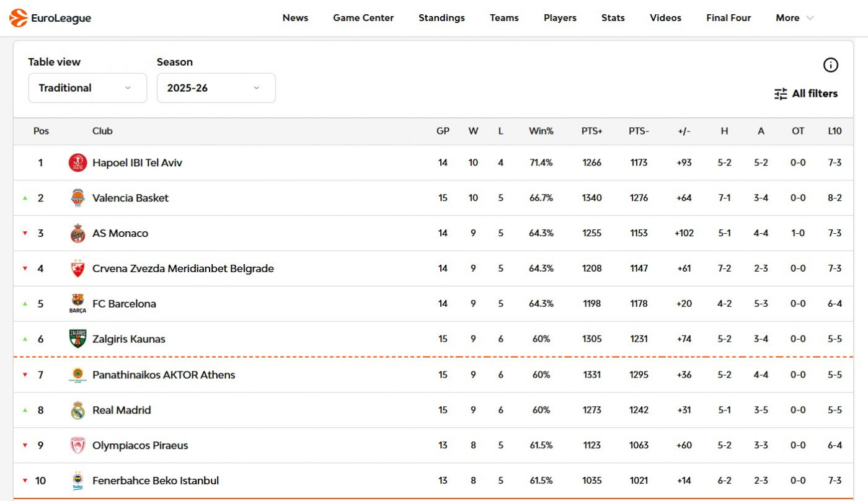Screen dimensions: 868x501
Task: Open the Fenerbahce Beko Istanbul link
Action: click(x=156, y=481)
